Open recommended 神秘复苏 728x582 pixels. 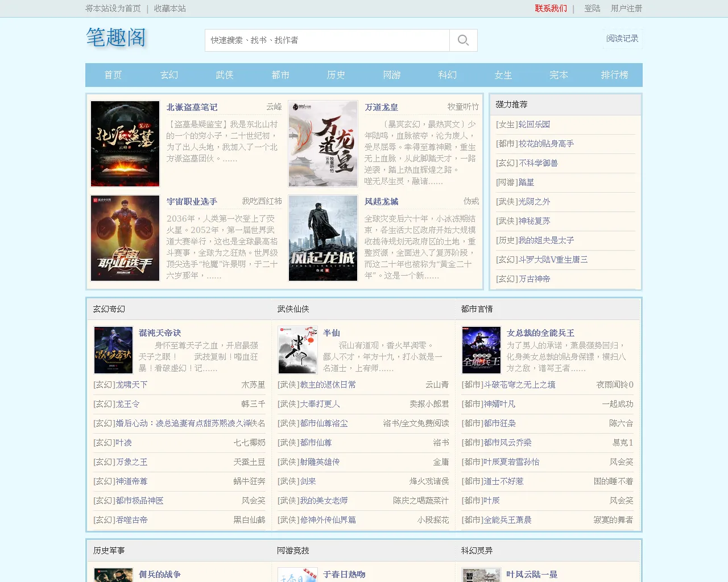click(534, 221)
